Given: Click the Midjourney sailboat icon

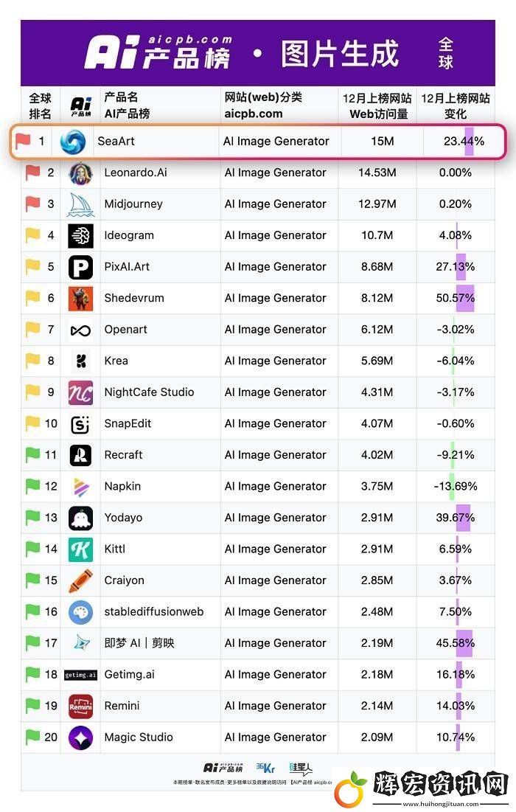Looking at the screenshot, I should coord(81,204).
